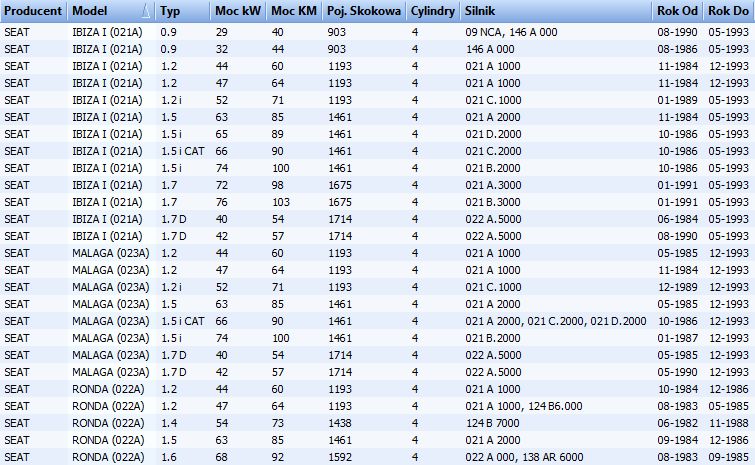Click Moc kW value 54
The height and width of the screenshot is (465, 755).
point(221,423)
